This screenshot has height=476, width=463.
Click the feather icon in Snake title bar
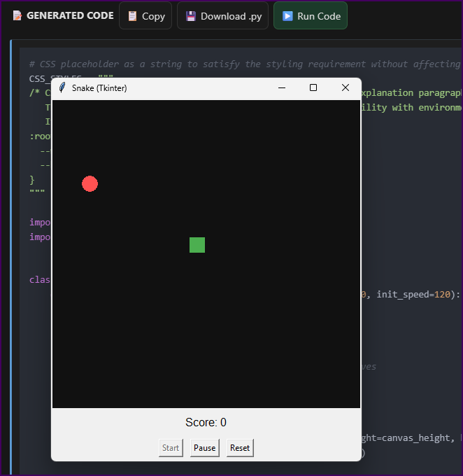click(x=62, y=87)
